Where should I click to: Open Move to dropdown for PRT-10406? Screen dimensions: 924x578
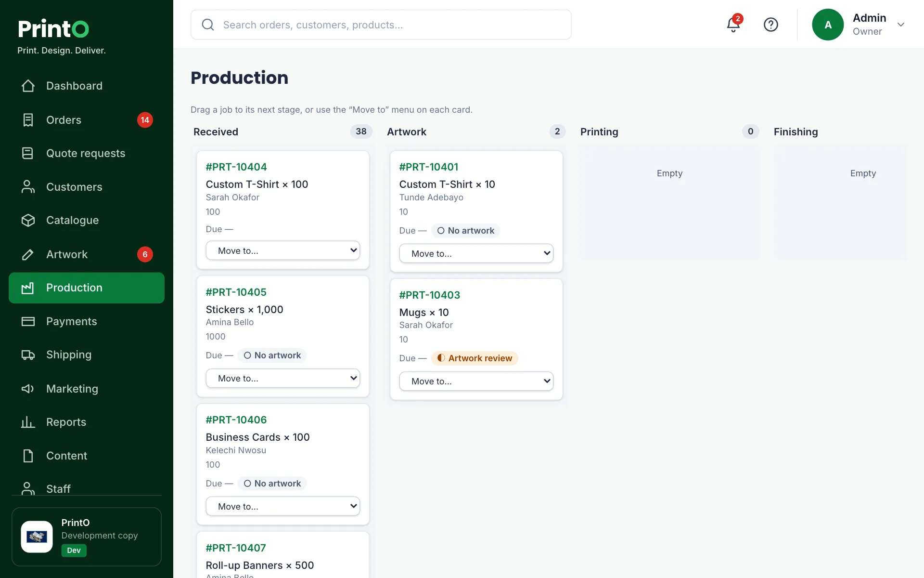coord(283,506)
